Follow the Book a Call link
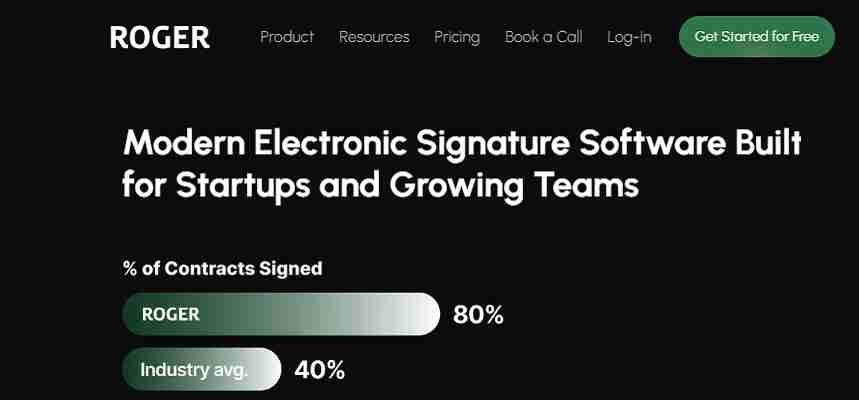Viewport: 859px width, 400px height. 543,37
